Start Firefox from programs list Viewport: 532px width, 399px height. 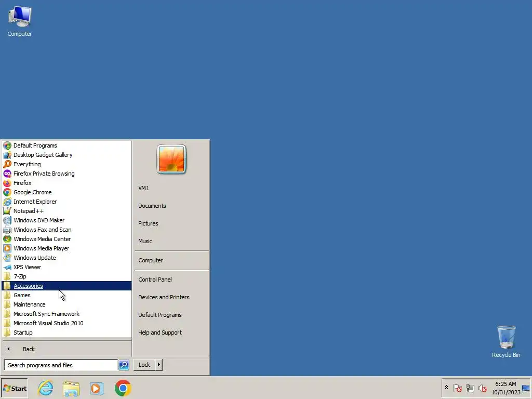tap(22, 183)
